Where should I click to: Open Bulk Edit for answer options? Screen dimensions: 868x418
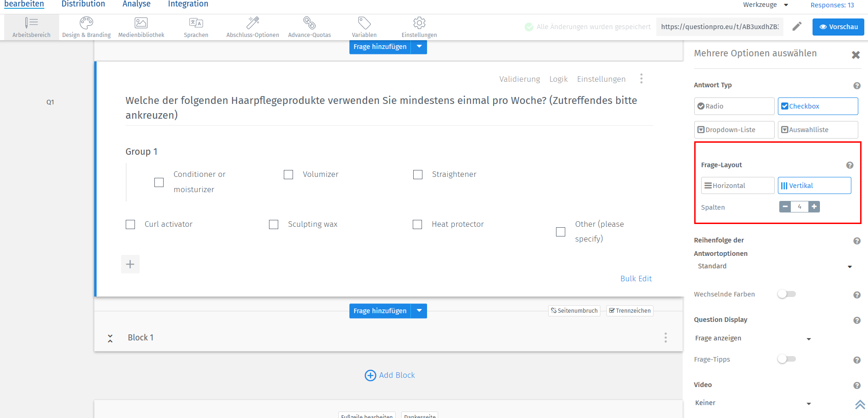[x=636, y=279]
